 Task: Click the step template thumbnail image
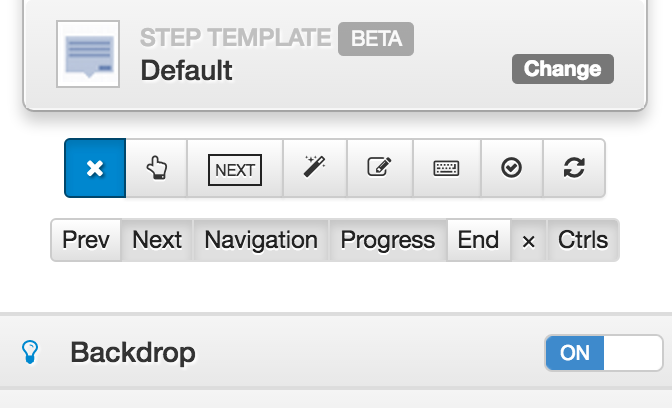tap(88, 54)
